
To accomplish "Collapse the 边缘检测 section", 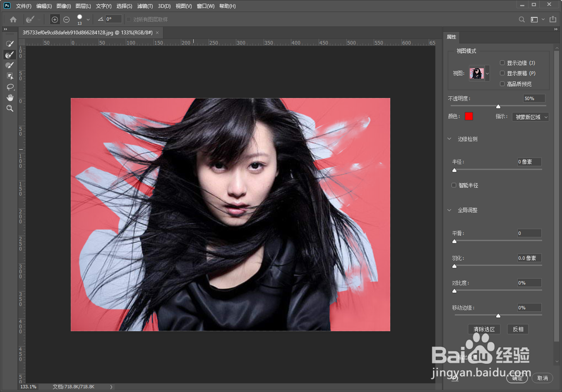I will pos(449,139).
